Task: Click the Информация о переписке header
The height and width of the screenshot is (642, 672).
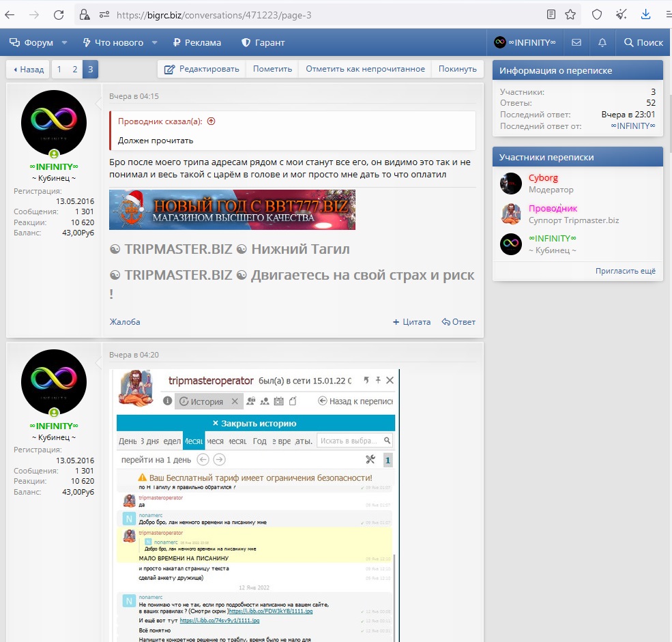Action: [578, 71]
